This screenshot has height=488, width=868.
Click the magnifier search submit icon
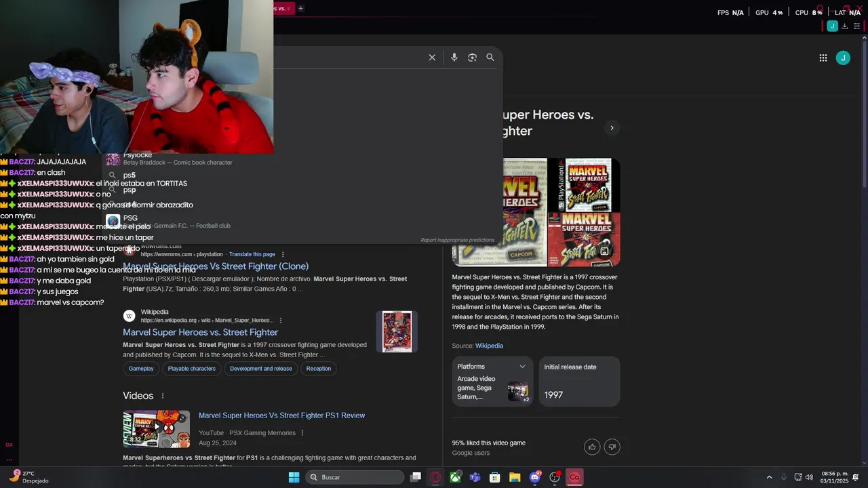pos(490,58)
